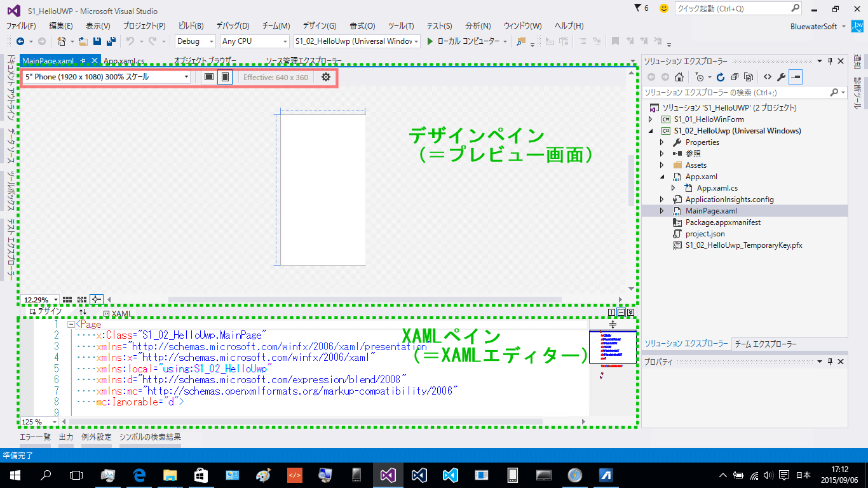The height and width of the screenshot is (488, 868).
Task: Collapse the Page element in XAML editor
Action: coord(71,324)
